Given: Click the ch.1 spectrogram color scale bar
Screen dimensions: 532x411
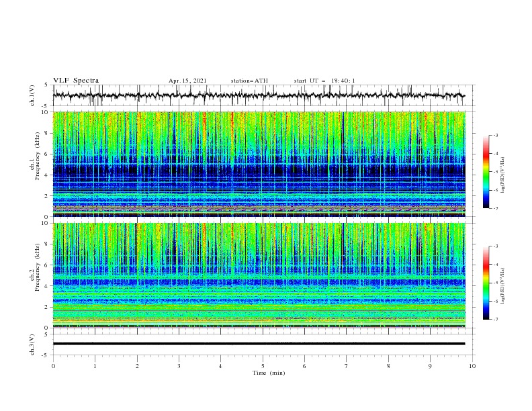Looking at the screenshot, I should coord(486,172).
